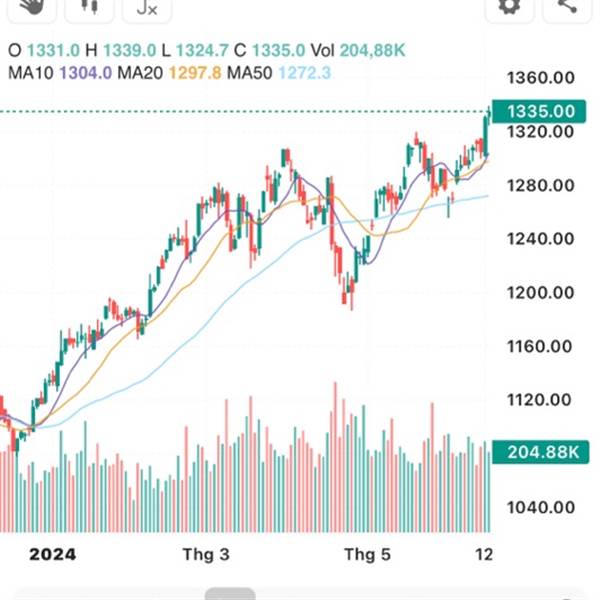Viewport: 600px width, 600px height.
Task: Click the Thg 3 time axis label
Action: point(206,553)
